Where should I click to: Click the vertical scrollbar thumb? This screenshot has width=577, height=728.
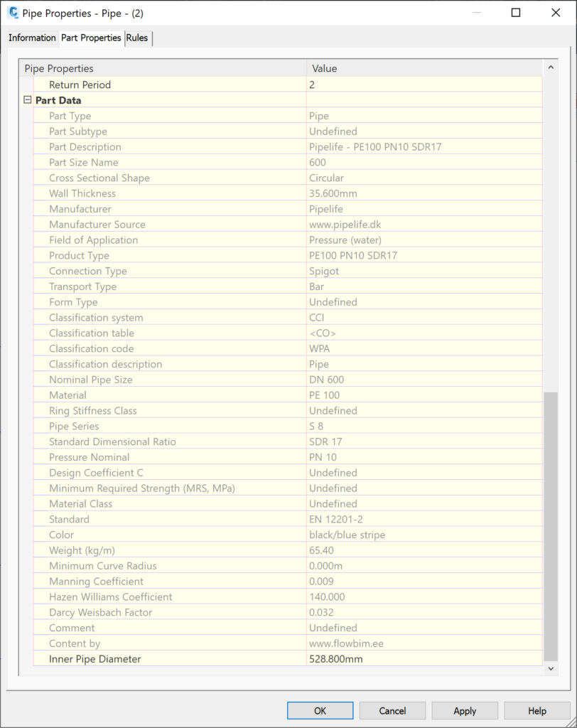551,526
